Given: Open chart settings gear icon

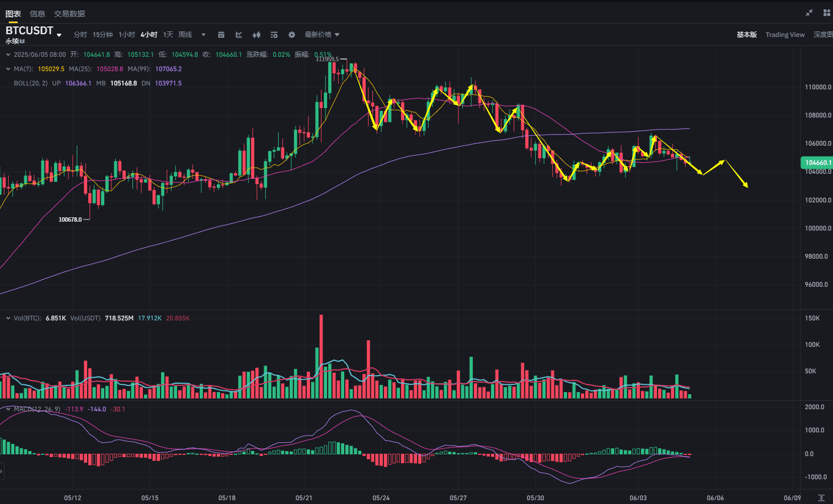Looking at the screenshot, I should pos(292,35).
